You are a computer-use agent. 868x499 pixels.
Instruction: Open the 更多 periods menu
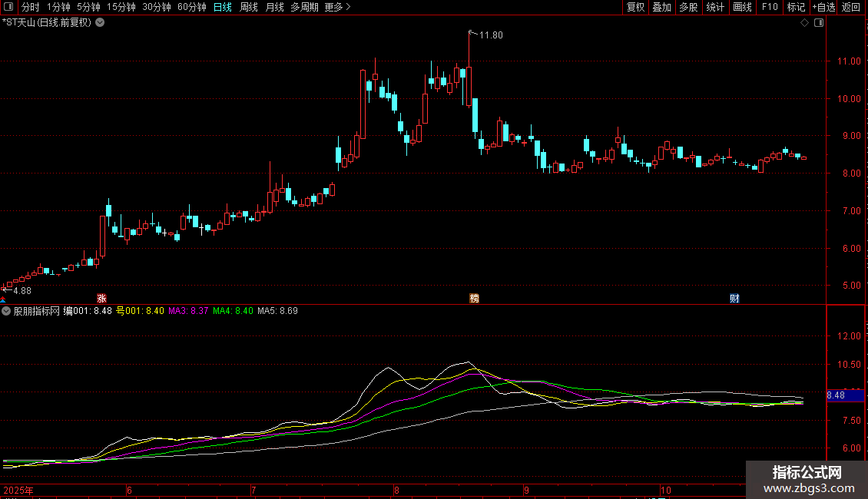(337, 7)
